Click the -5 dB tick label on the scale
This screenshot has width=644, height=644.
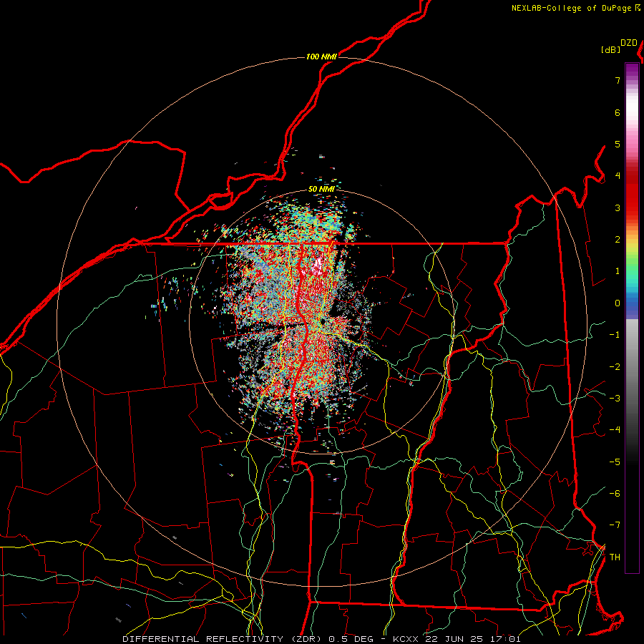615,462
